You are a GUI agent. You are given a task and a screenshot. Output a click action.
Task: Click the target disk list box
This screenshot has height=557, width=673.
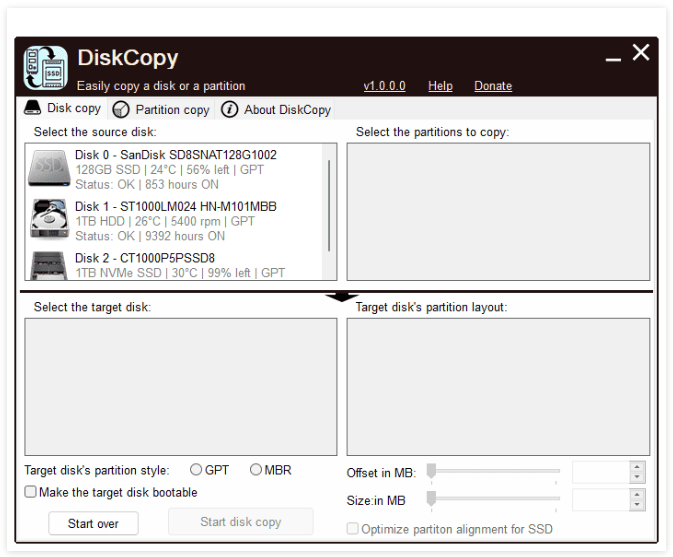[x=181, y=387]
